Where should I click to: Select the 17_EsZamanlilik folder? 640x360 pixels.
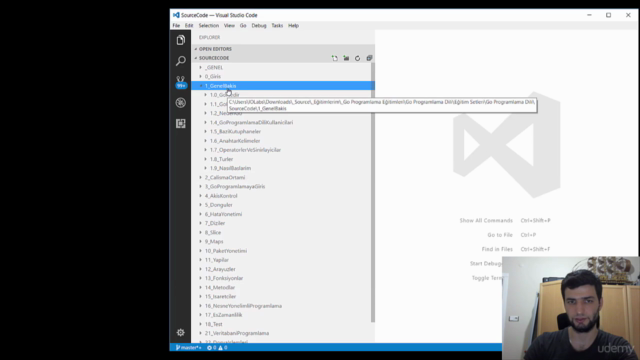[283, 315]
